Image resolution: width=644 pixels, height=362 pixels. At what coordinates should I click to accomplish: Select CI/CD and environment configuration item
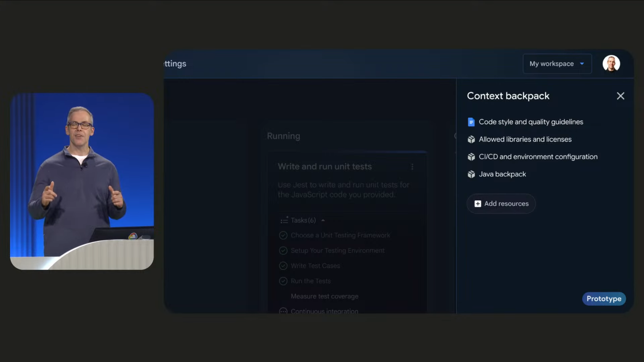point(538,157)
